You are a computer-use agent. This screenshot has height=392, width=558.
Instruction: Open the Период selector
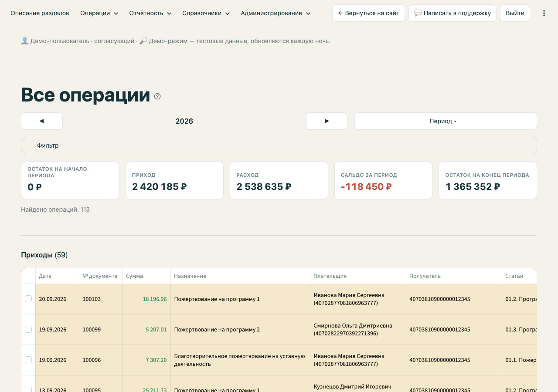[446, 121]
